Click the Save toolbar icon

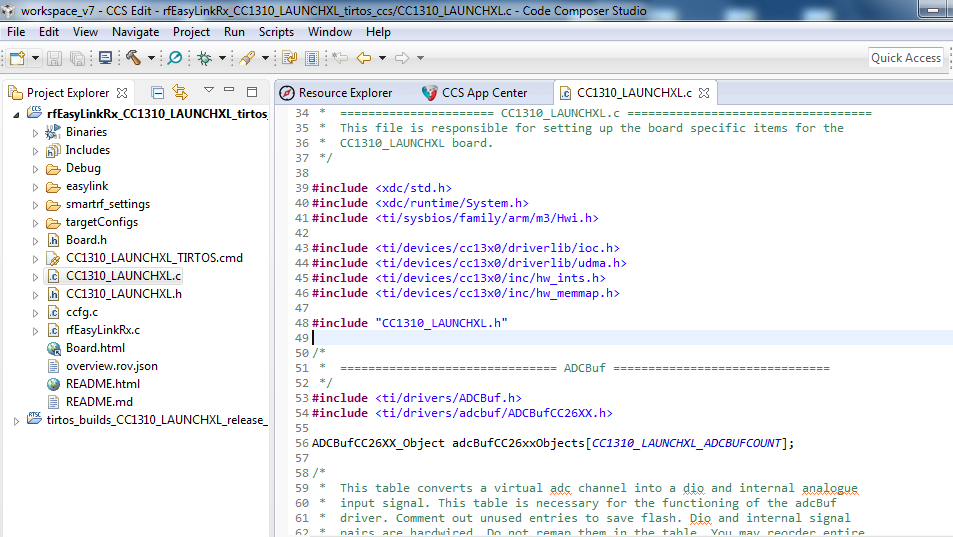[55, 58]
